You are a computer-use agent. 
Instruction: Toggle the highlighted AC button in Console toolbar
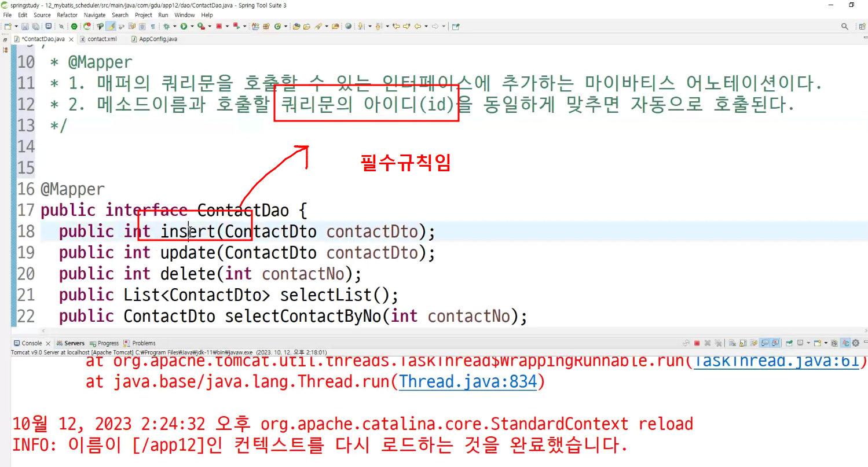point(845,343)
